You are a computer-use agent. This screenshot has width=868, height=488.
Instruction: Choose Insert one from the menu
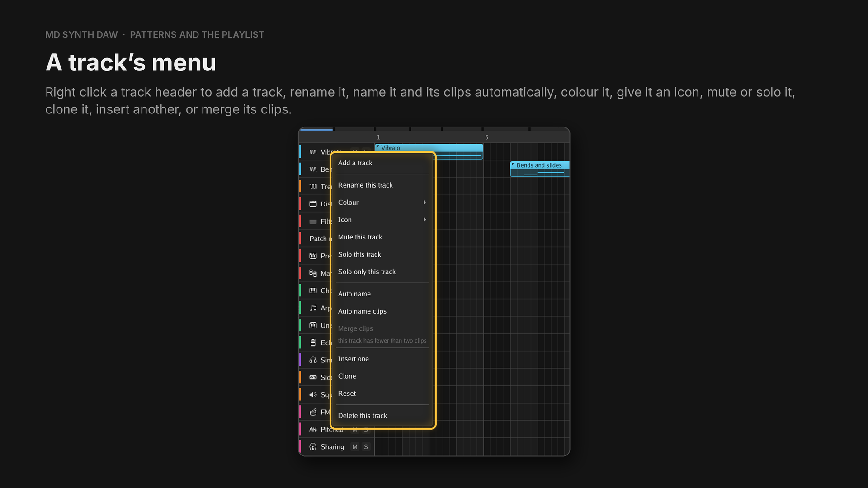pos(382,359)
